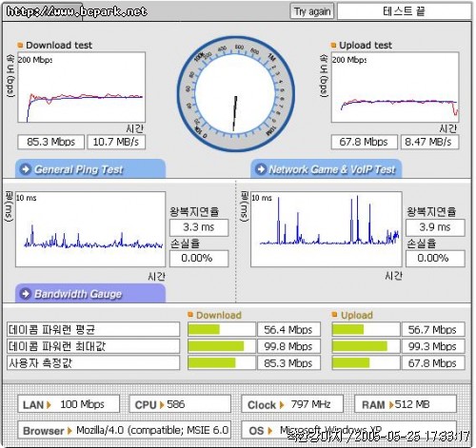
Task: Click the 99.3 Mbps upload progress bar
Action: [366, 346]
